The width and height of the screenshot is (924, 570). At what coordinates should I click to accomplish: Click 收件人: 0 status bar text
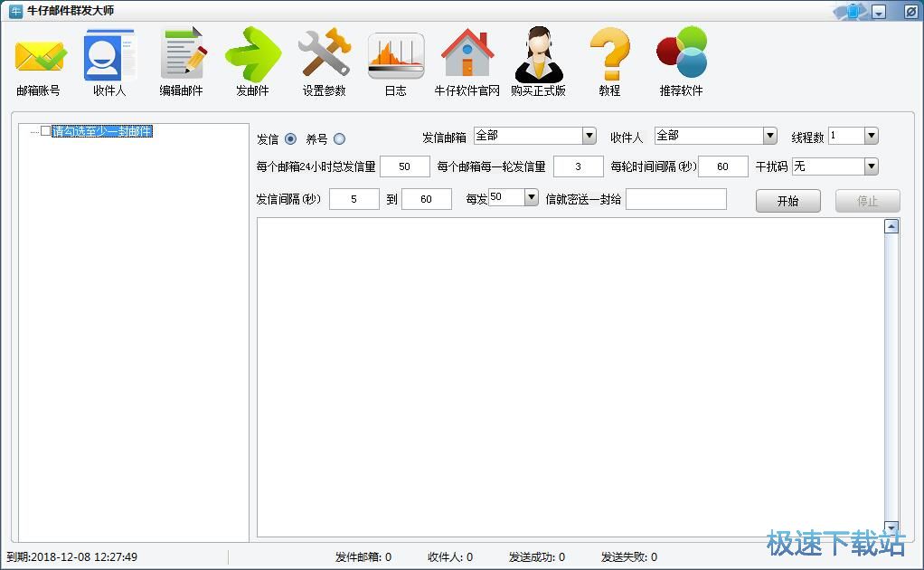click(450, 557)
